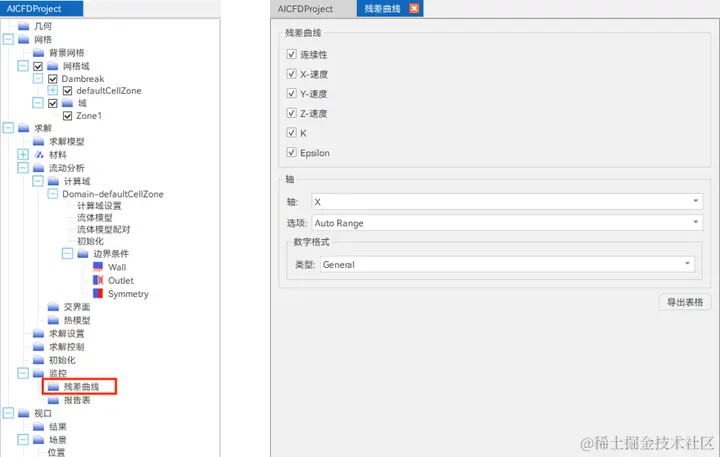The width and height of the screenshot is (720, 457).
Task: Expand the 材料 tree node
Action: (x=23, y=154)
